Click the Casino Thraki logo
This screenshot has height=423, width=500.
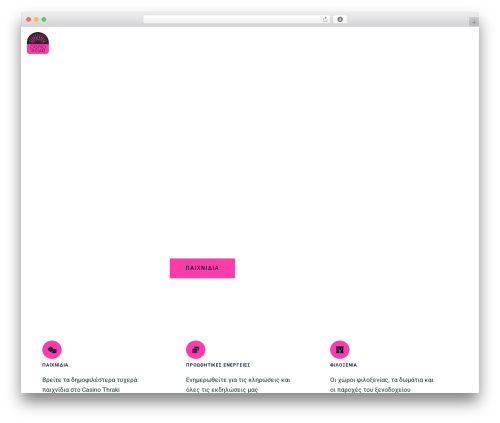pos(38,43)
